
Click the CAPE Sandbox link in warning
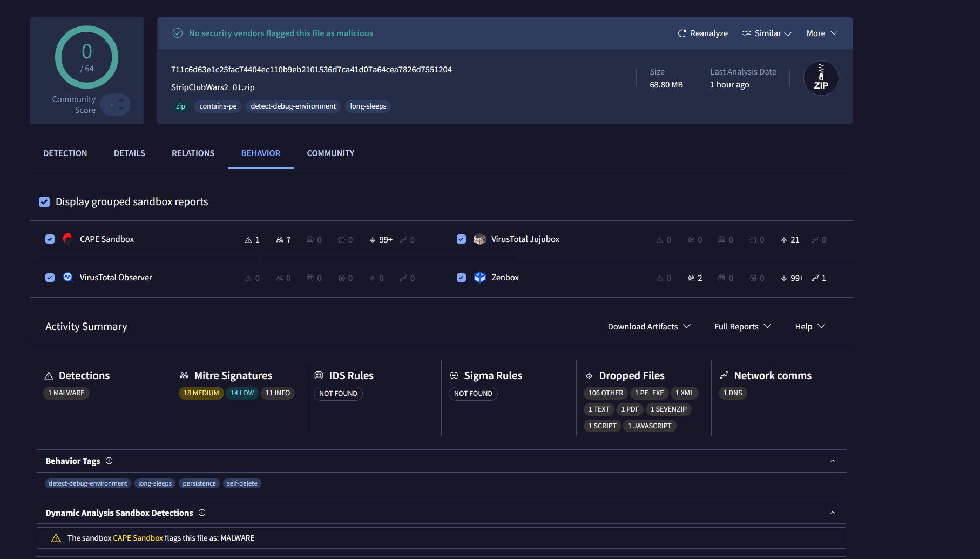click(x=138, y=538)
